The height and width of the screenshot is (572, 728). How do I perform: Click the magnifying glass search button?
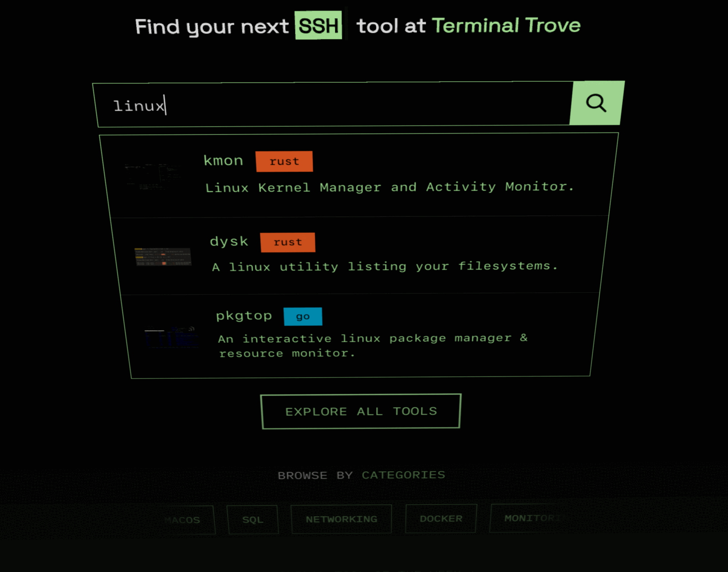(597, 103)
